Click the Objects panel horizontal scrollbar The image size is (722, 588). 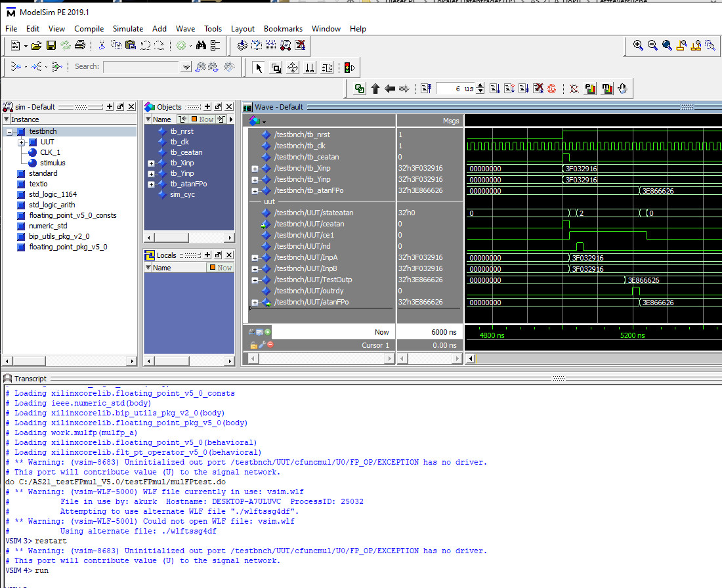pos(189,238)
